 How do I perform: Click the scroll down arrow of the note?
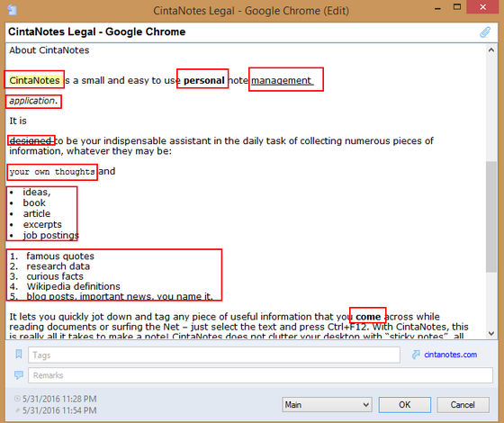(x=491, y=333)
